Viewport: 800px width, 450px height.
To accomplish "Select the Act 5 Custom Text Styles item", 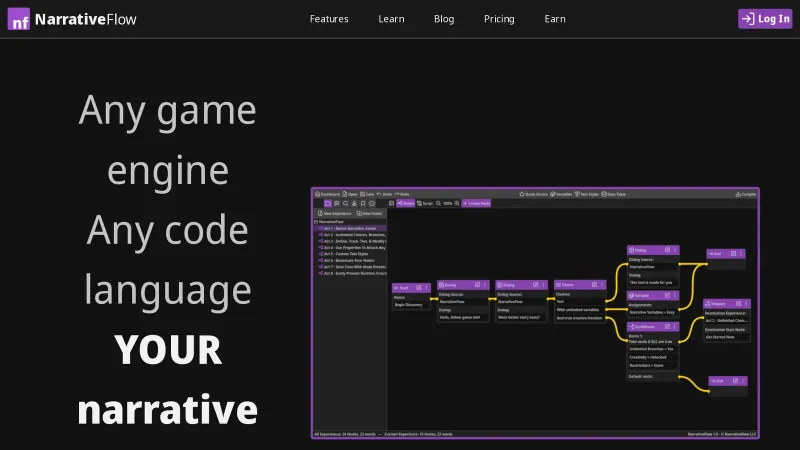I will click(348, 254).
